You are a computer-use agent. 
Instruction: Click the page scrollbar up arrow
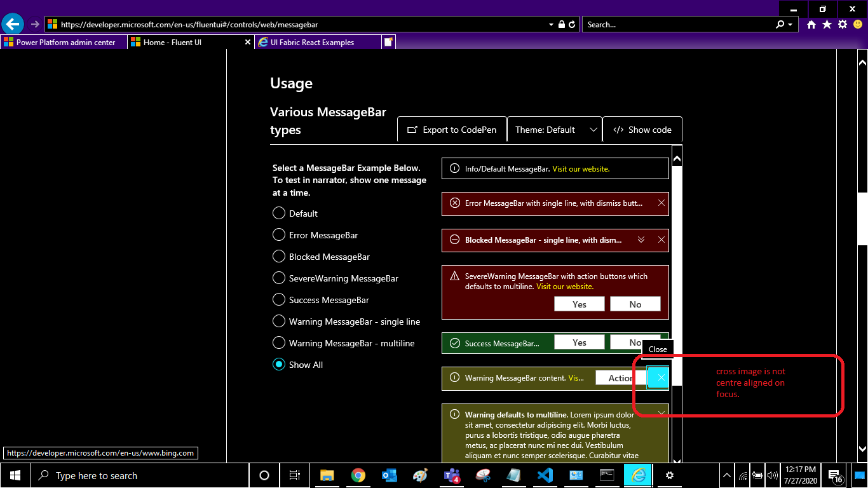coord(862,62)
